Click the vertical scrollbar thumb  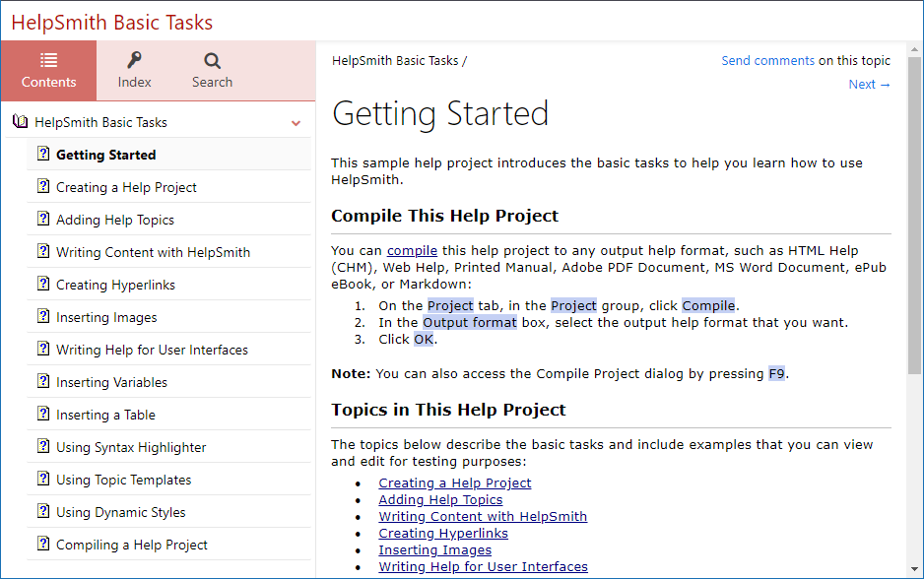[914, 215]
